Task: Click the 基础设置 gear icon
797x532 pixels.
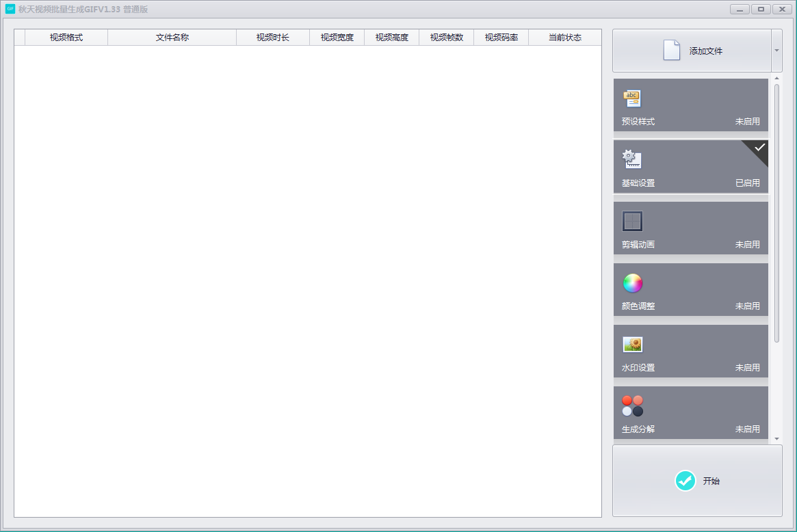Action: [631, 159]
